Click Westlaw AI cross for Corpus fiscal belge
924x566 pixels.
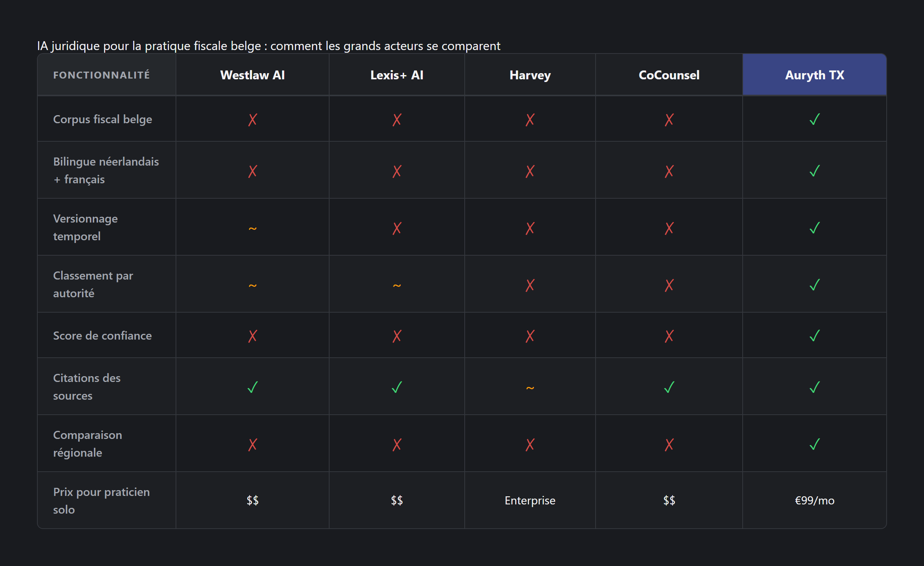pos(252,119)
